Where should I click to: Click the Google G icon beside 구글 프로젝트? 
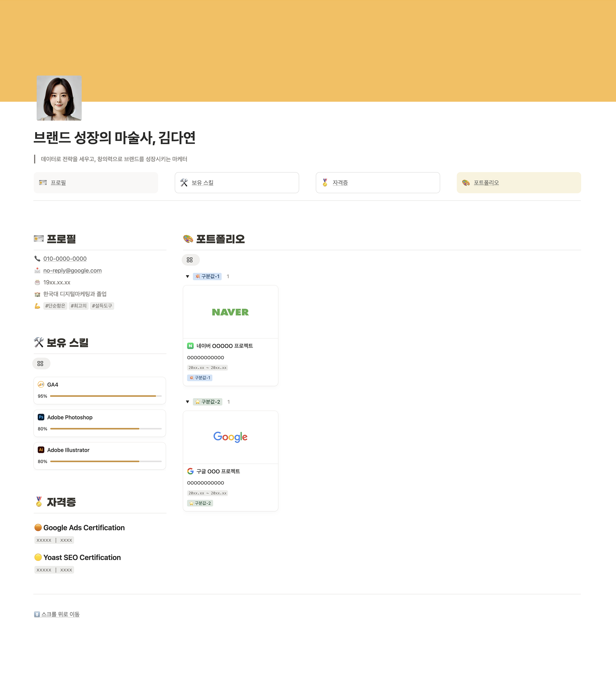[x=190, y=471]
